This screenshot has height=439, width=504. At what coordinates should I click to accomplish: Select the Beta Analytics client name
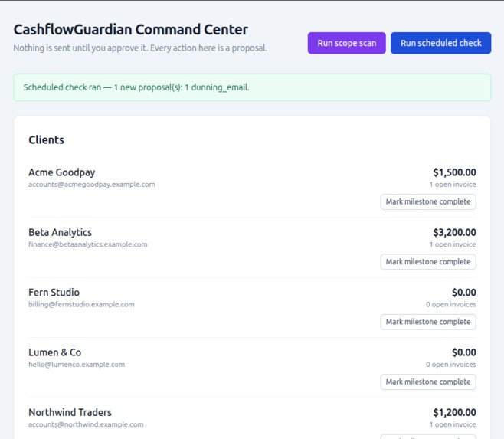pyautogui.click(x=60, y=232)
